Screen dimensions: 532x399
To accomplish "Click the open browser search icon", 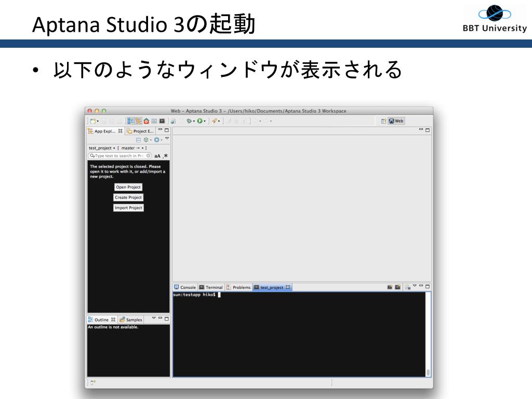I will point(173,121).
